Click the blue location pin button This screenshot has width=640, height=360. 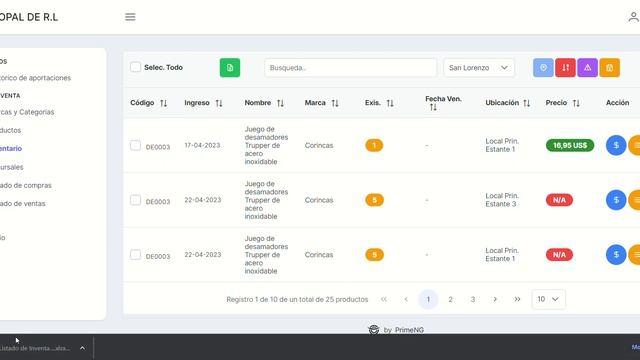click(x=543, y=68)
